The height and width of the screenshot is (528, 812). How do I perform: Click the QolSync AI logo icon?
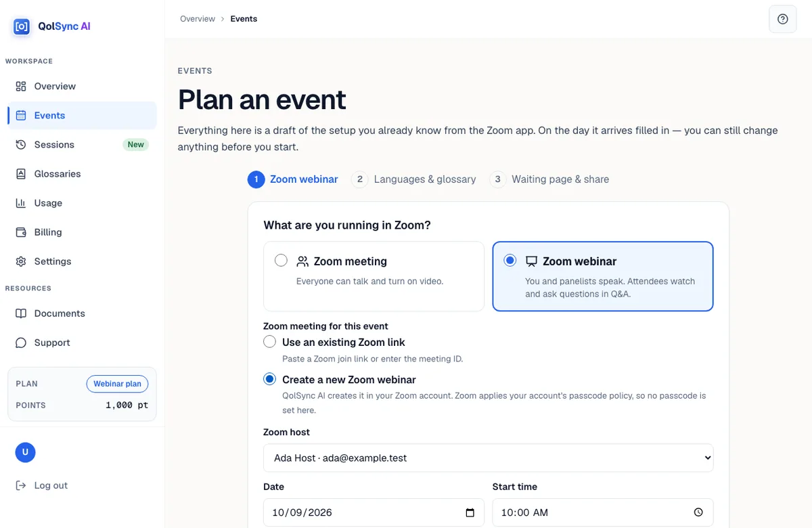pos(22,26)
